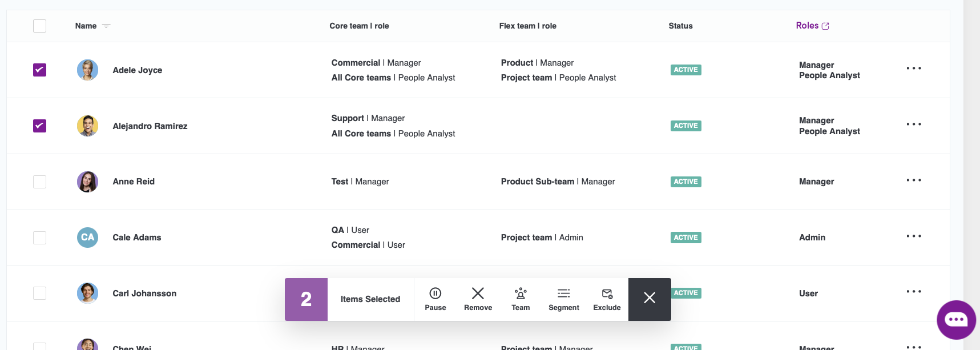Open the purple chat widget bubble
This screenshot has height=350, width=980.
956,320
